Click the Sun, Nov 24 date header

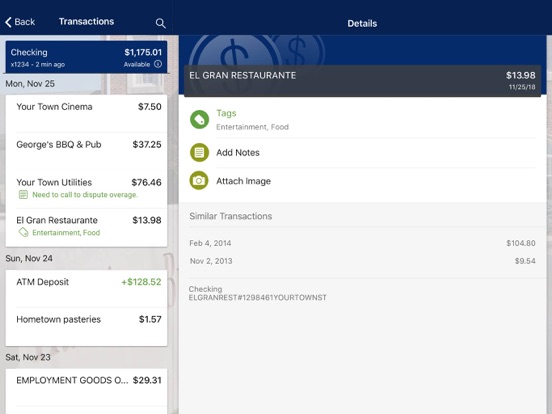click(x=29, y=258)
